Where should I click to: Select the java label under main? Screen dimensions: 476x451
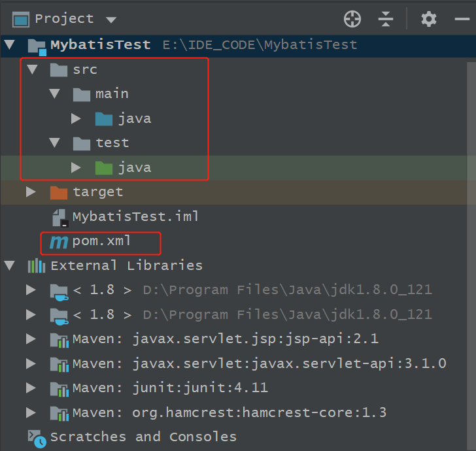pyautogui.click(x=135, y=119)
